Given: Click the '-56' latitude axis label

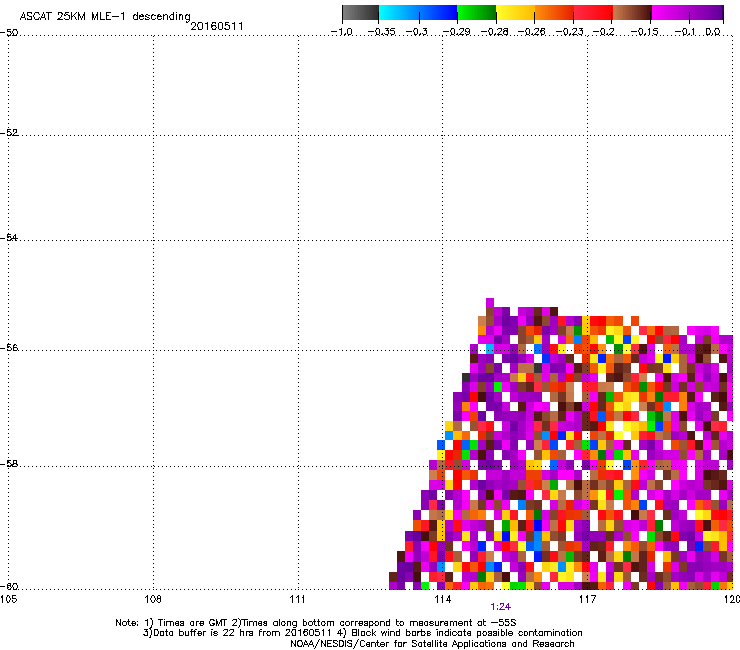Looking at the screenshot, I should click(9, 347).
